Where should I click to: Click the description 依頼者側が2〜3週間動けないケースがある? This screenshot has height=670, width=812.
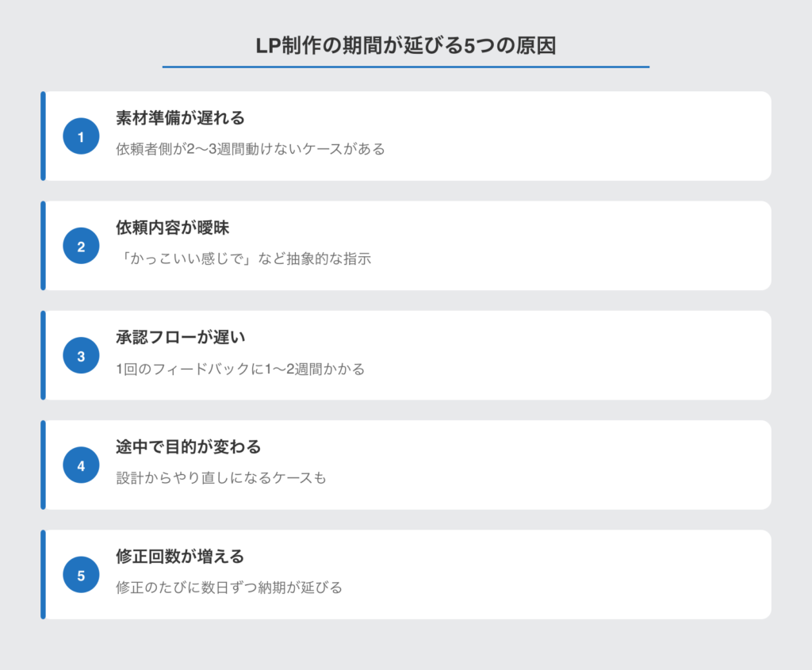click(x=250, y=149)
